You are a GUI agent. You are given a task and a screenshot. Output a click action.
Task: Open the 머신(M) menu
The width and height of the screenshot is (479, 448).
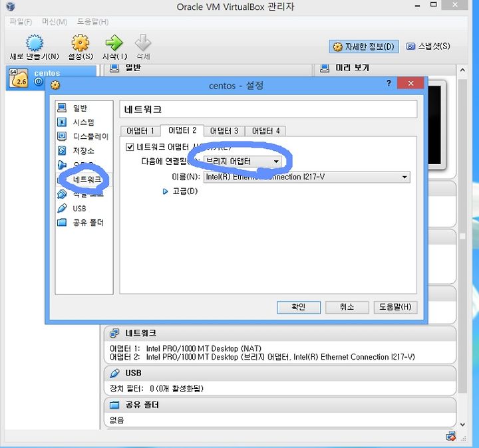(55, 22)
